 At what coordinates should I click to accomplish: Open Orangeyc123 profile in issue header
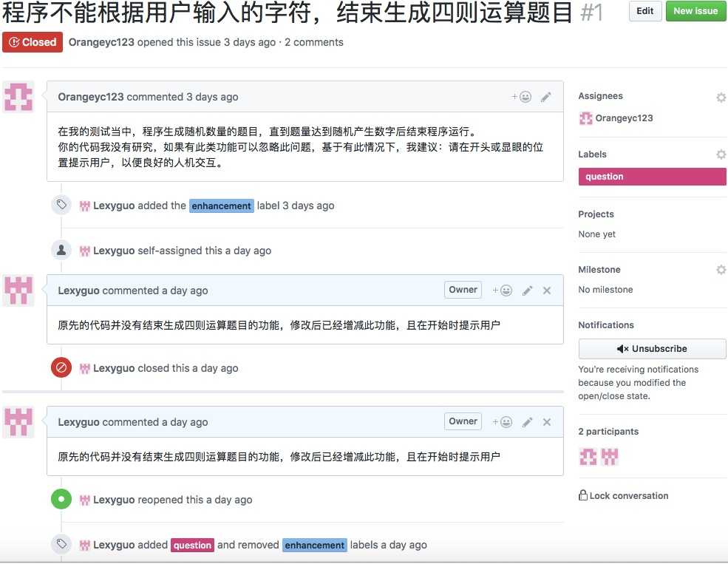pos(101,42)
